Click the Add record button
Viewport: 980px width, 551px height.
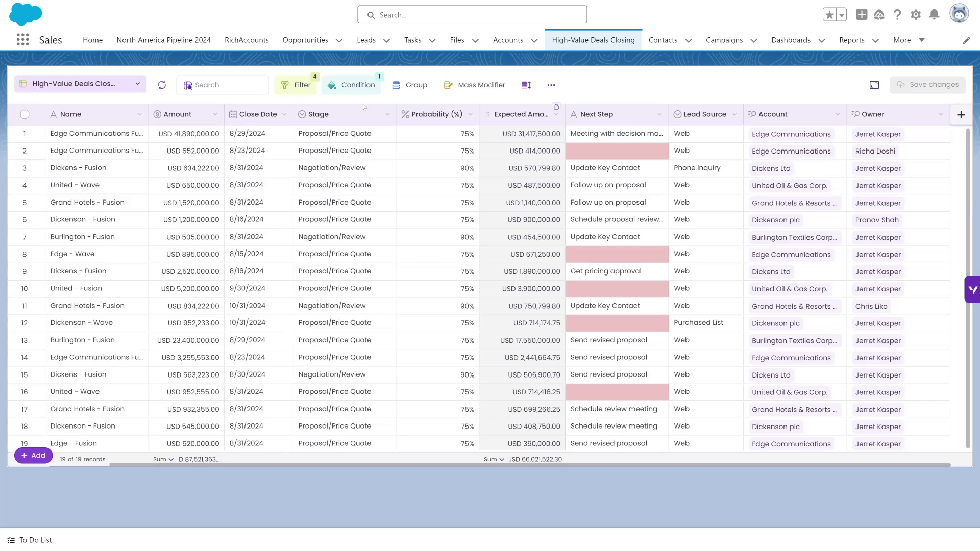click(33, 455)
